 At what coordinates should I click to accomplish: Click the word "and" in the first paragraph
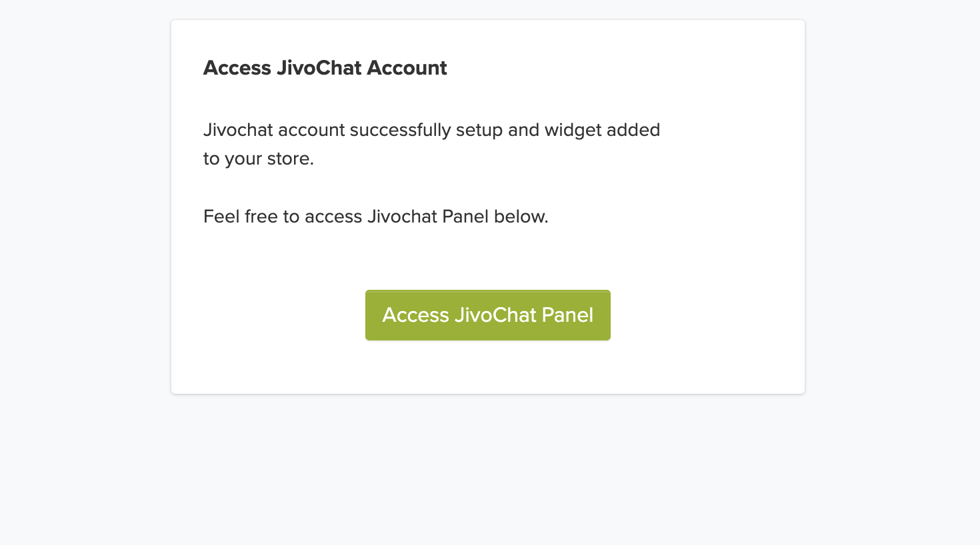click(x=523, y=130)
